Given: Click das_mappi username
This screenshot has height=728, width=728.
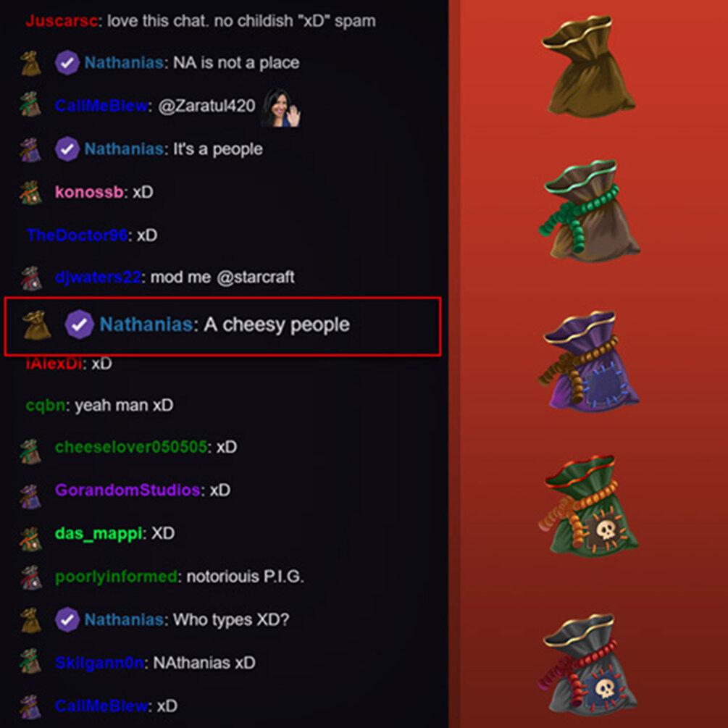Looking at the screenshot, I should pyautogui.click(x=98, y=533).
